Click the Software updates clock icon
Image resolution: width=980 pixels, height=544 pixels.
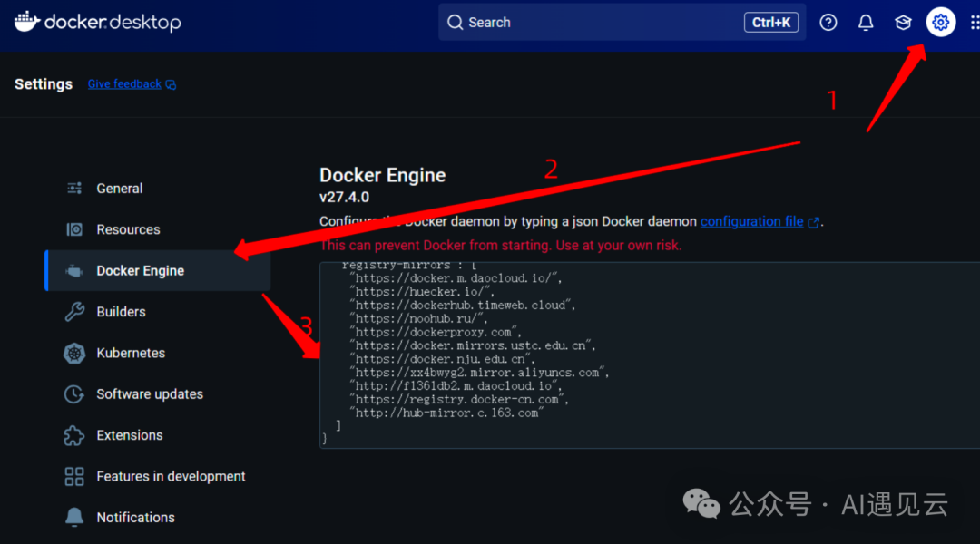click(x=74, y=394)
